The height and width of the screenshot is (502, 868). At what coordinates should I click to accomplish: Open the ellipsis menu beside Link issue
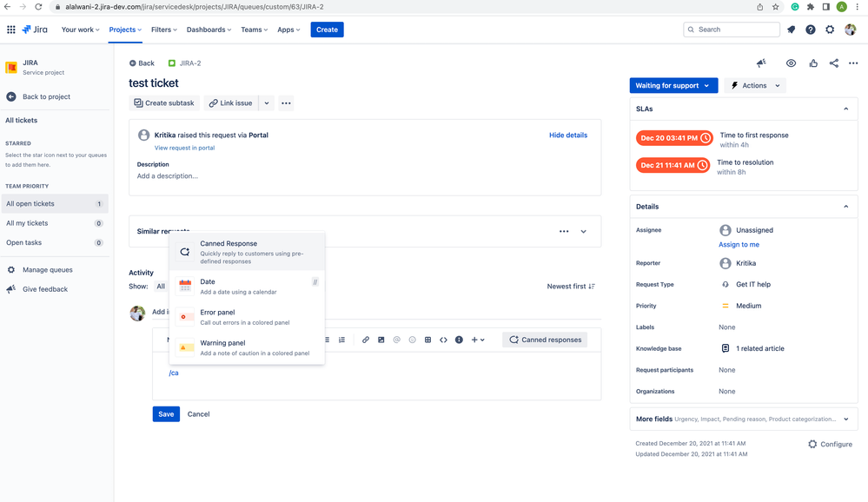pyautogui.click(x=286, y=103)
